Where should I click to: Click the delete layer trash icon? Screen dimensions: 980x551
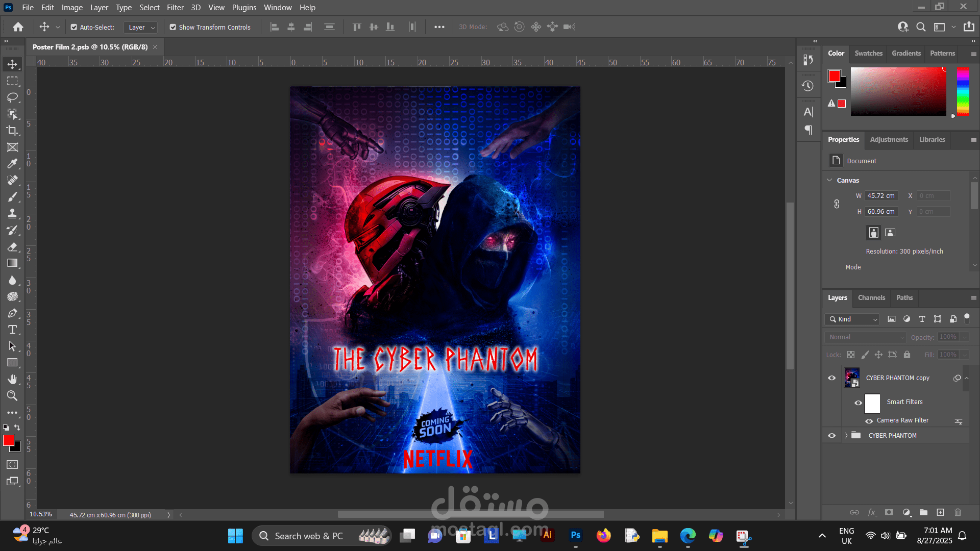(x=958, y=512)
